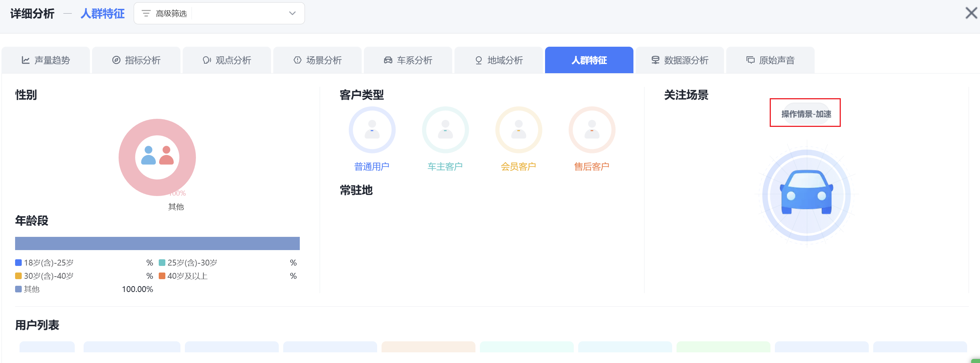The image size is (980, 363).
Task: Toggle the 18岁(含)-25岁 legend swatch
Action: tap(18, 263)
